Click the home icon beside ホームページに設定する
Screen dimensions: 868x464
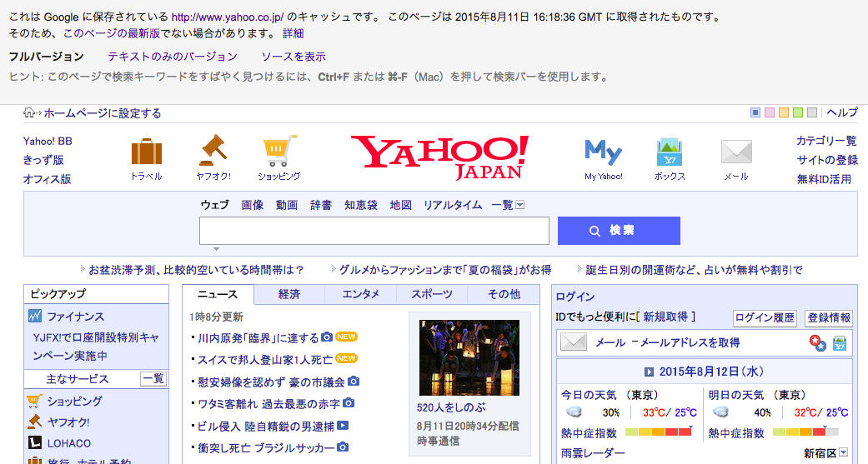click(29, 112)
